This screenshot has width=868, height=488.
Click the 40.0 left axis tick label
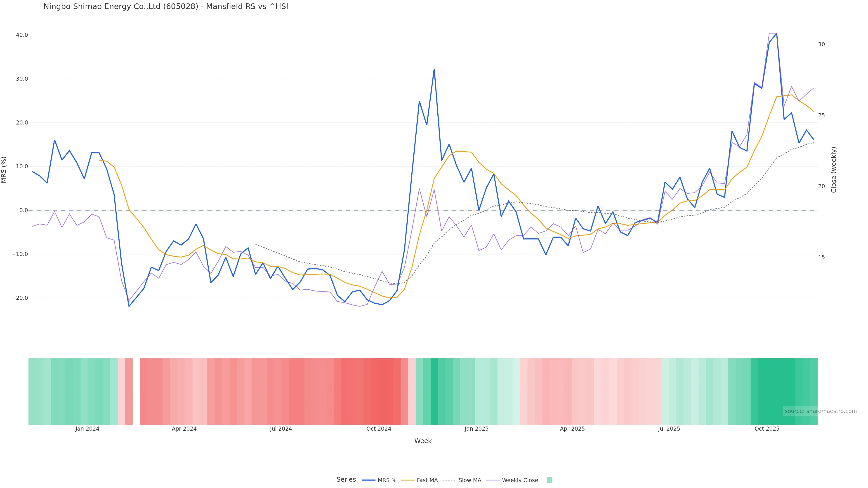[x=22, y=35]
